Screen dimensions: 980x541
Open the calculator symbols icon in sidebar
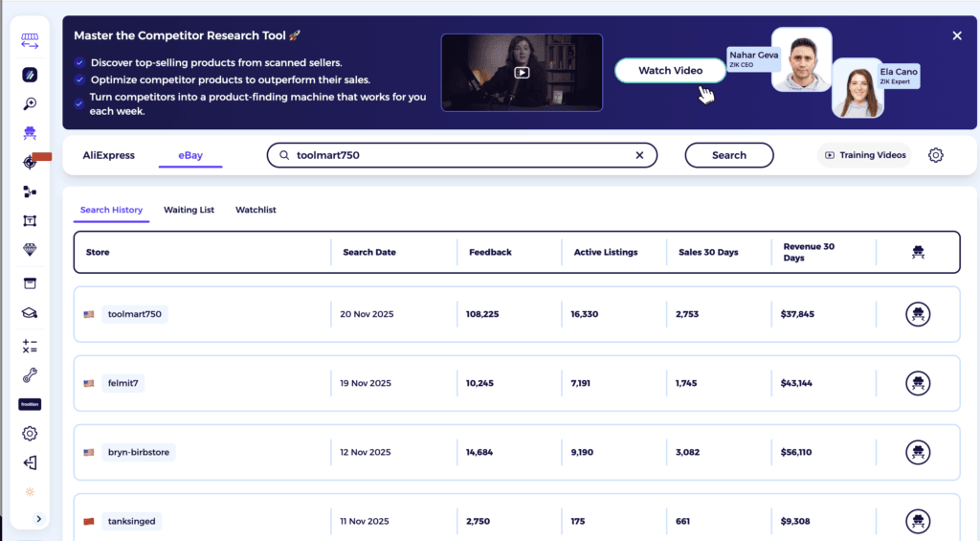[30, 346]
